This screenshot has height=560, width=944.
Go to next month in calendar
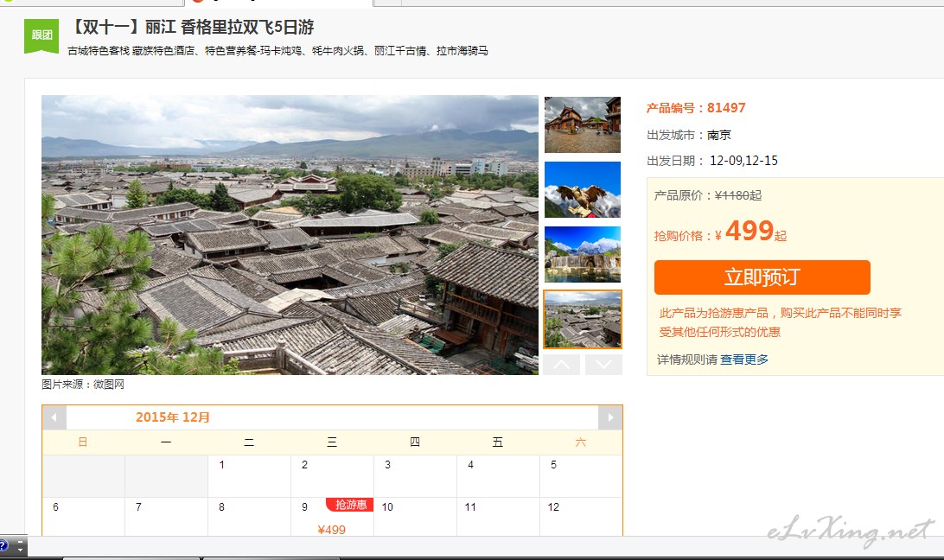[610, 417]
